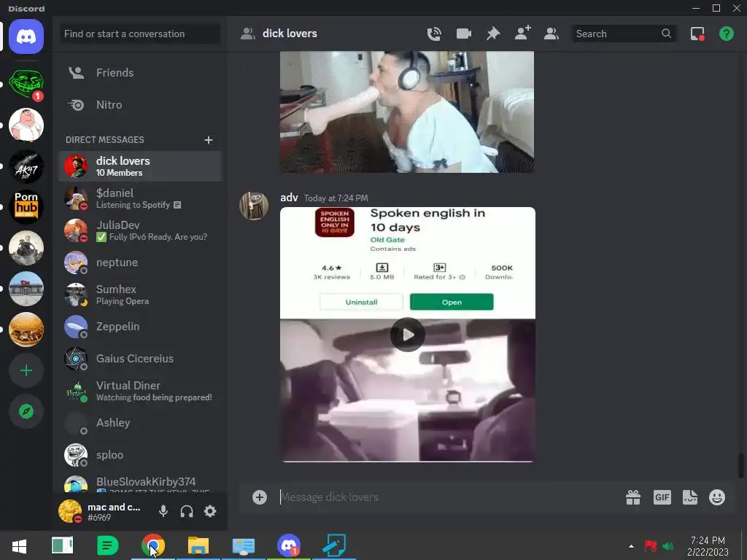Open the orange hub server icon

pos(26,207)
